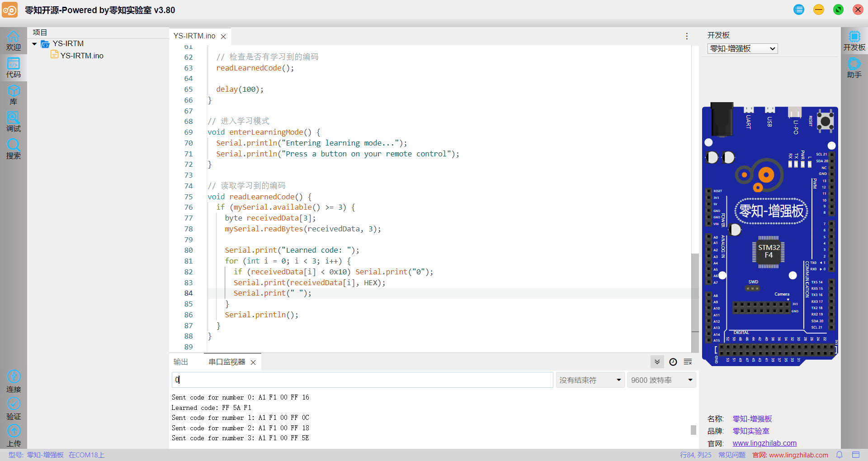Clear serial monitor output icon
The width and height of the screenshot is (868, 461).
click(x=688, y=362)
